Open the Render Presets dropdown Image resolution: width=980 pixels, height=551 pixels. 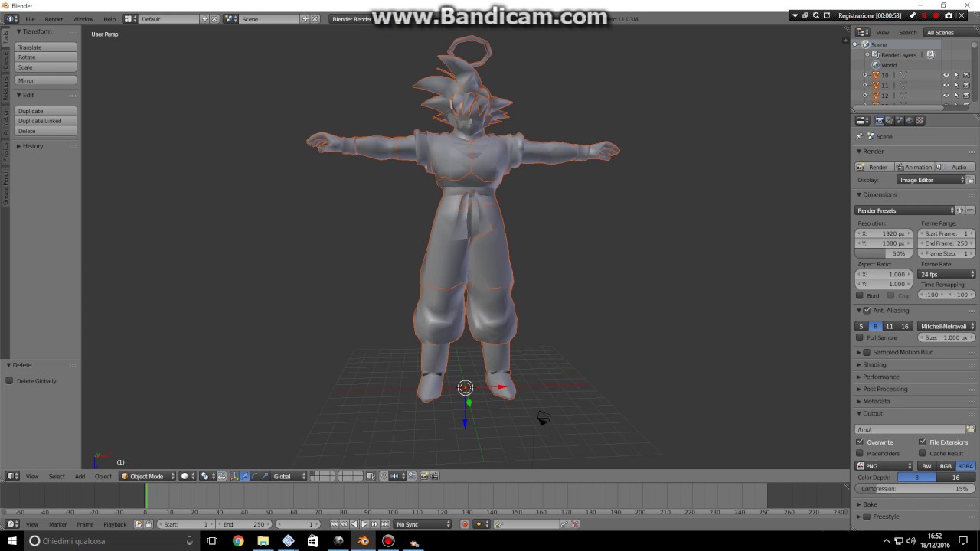905,210
